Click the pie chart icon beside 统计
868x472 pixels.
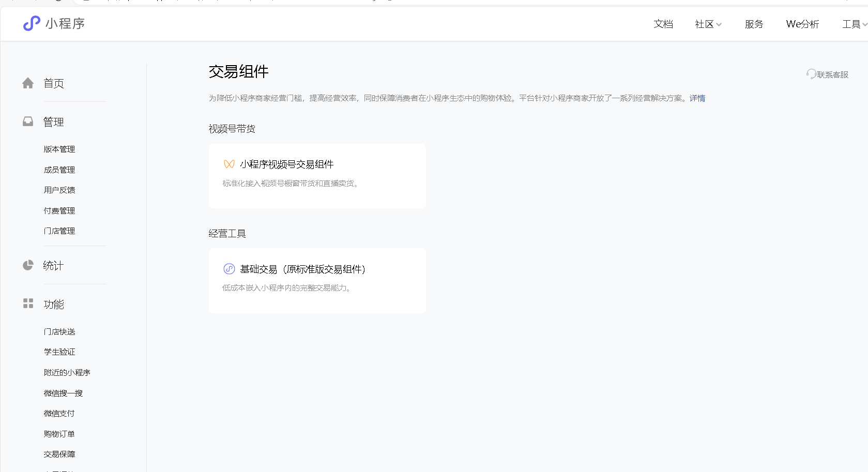(x=28, y=265)
